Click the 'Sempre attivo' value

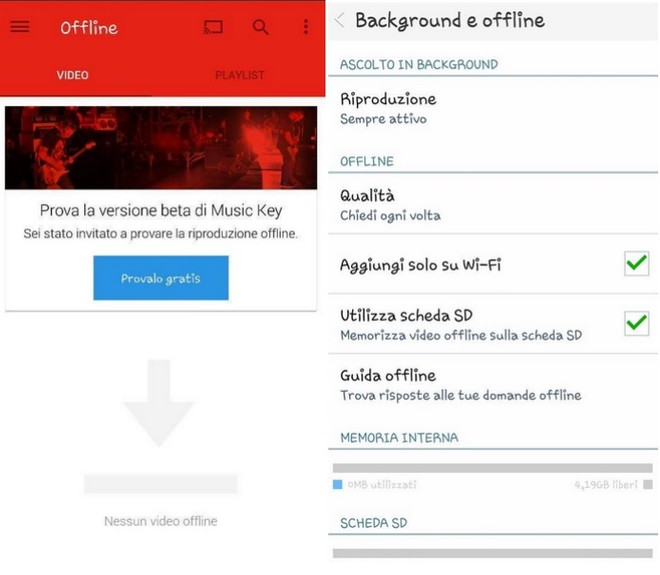point(383,119)
